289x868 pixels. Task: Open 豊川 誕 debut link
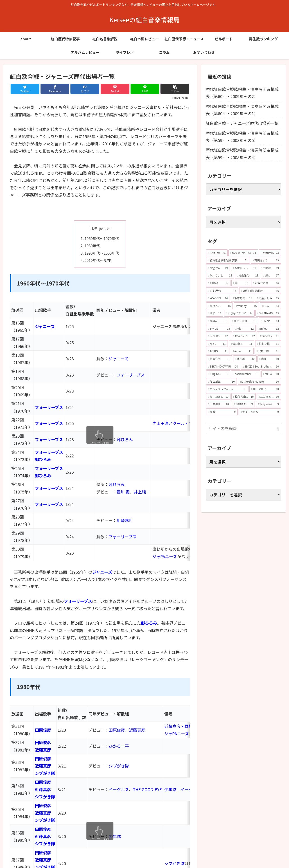(123, 492)
